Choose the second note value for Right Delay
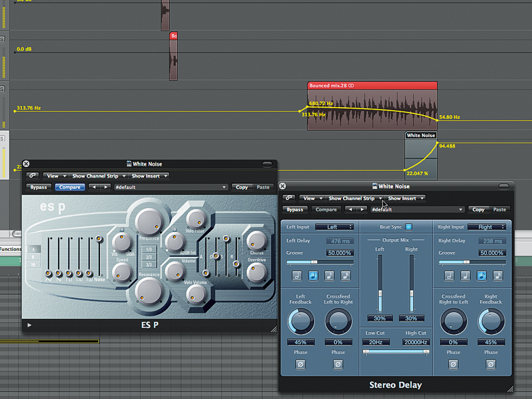This screenshot has width=532, height=399. coord(466,276)
